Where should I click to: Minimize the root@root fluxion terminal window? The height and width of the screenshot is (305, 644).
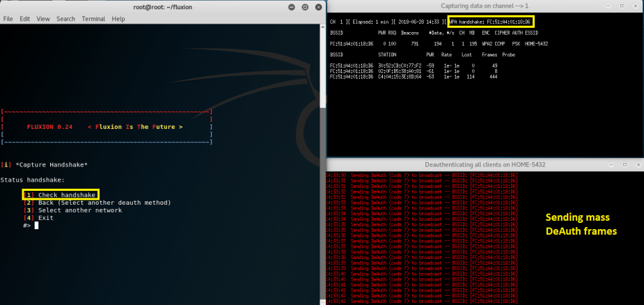click(291, 7)
